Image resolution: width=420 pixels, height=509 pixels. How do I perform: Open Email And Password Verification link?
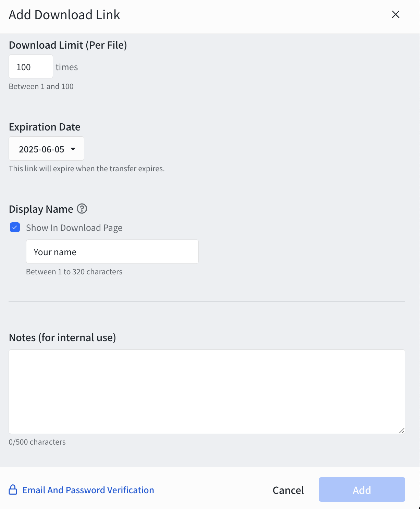coord(88,490)
